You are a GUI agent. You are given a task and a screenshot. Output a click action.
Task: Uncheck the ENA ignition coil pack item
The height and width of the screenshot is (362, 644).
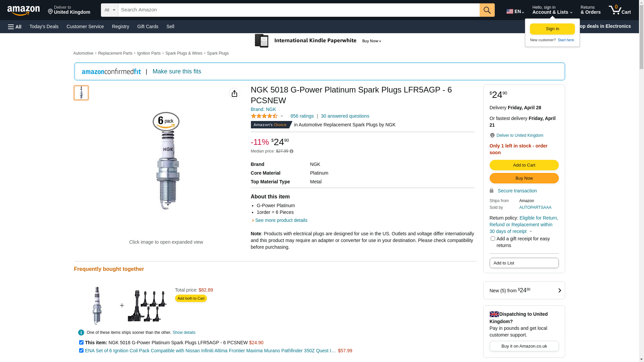tap(81, 351)
